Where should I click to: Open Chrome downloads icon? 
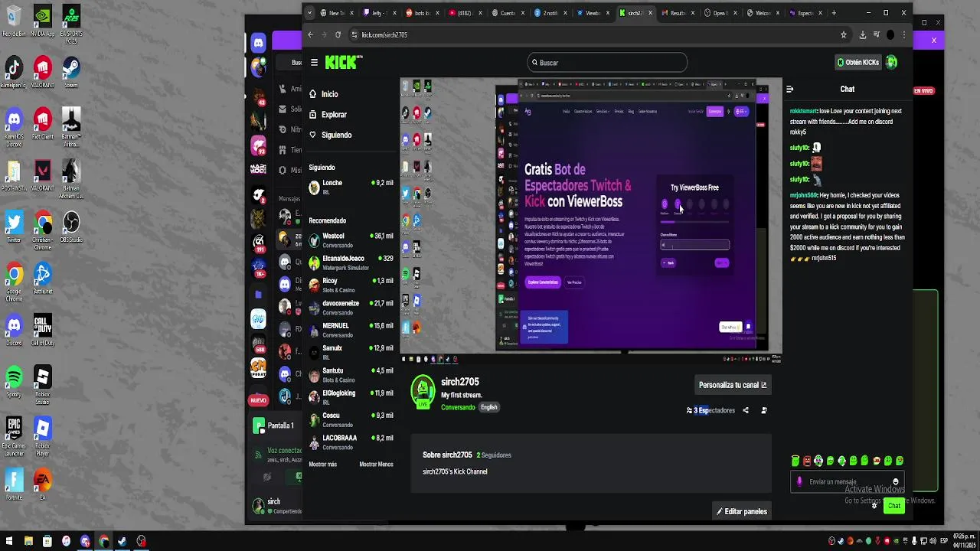click(x=863, y=34)
